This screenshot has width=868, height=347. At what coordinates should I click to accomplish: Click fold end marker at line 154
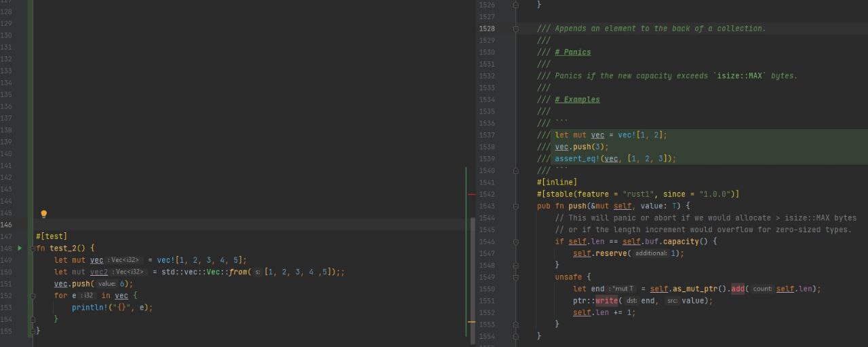click(x=32, y=319)
